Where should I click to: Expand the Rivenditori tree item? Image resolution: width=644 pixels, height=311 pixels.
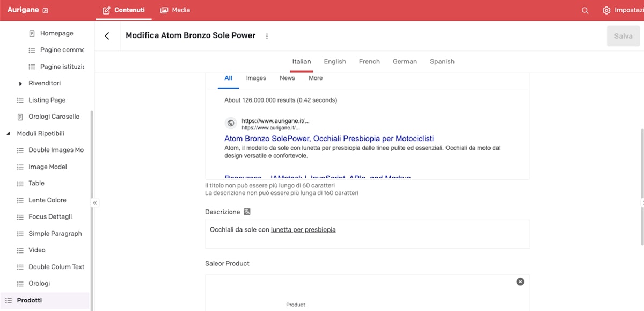click(20, 83)
